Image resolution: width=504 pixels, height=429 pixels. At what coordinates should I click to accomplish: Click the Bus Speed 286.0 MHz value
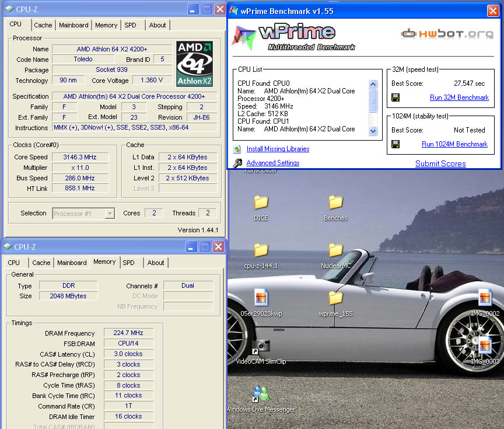tap(80, 178)
